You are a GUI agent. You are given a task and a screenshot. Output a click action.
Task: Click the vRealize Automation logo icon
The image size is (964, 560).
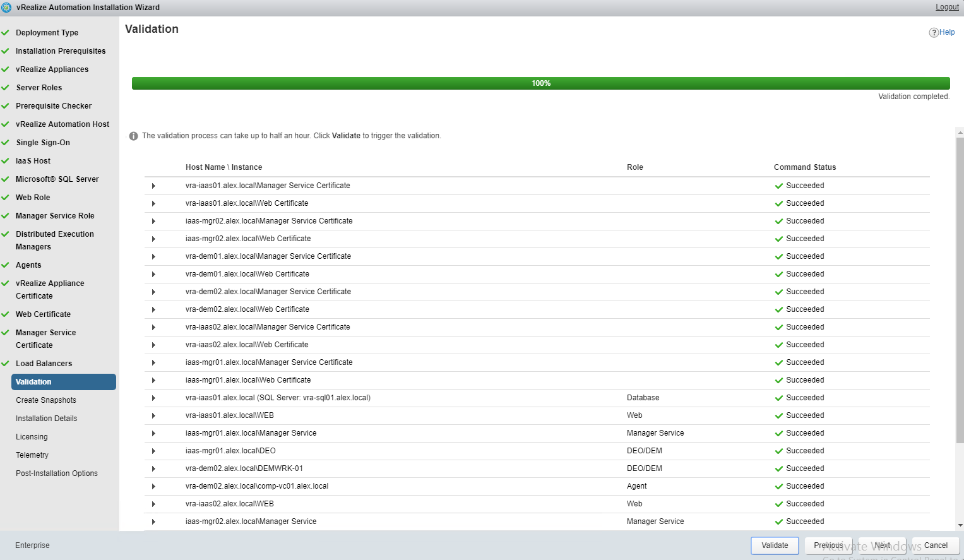pyautogui.click(x=6, y=8)
